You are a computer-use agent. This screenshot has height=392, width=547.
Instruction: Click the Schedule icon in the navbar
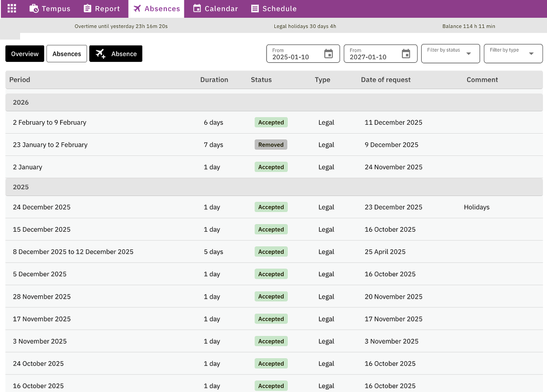tap(255, 9)
